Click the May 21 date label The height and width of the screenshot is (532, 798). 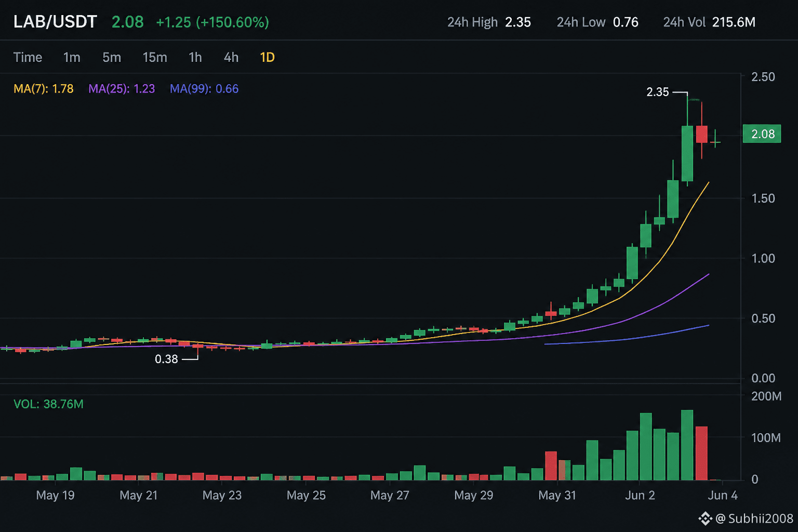click(138, 495)
